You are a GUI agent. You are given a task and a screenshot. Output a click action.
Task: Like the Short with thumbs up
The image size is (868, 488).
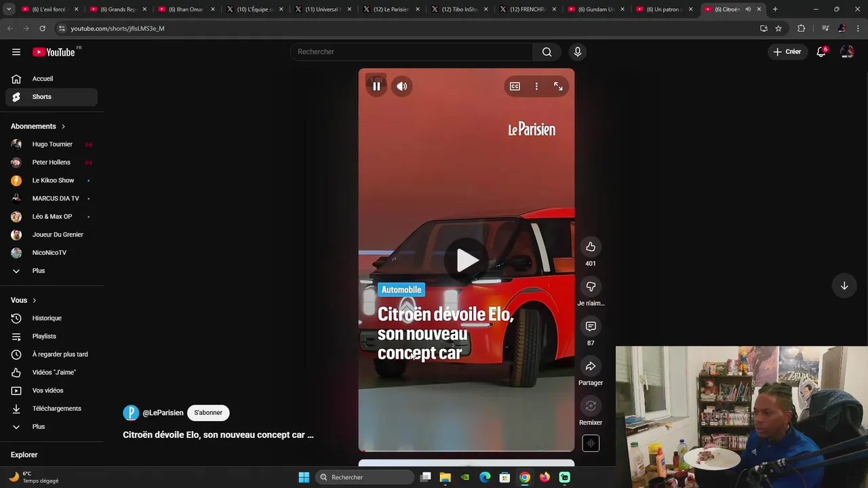click(x=591, y=247)
